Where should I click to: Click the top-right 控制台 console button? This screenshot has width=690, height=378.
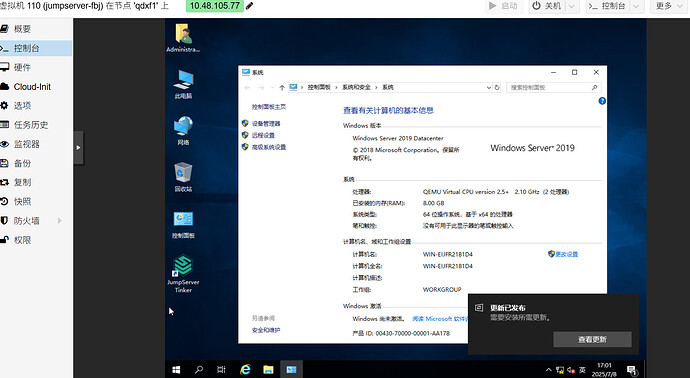608,6
